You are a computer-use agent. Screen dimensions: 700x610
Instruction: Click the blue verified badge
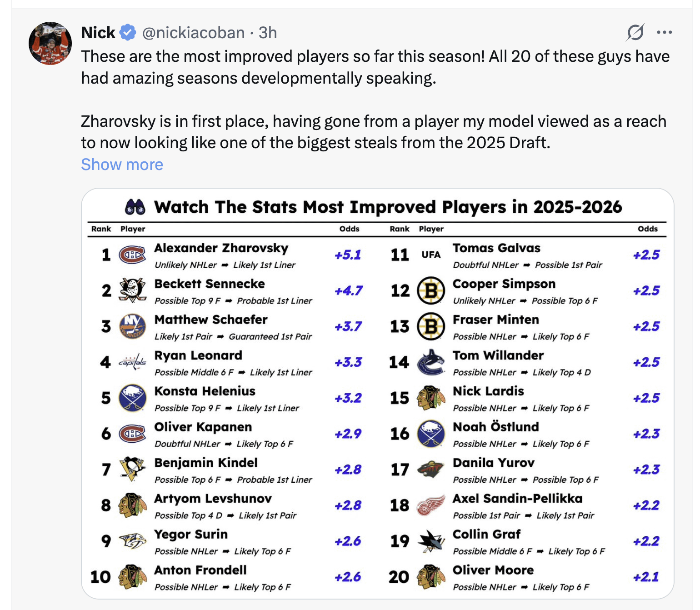[x=128, y=33]
